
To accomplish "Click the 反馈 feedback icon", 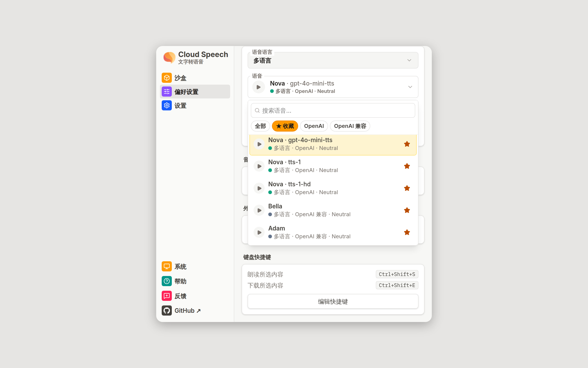I will pyautogui.click(x=167, y=296).
